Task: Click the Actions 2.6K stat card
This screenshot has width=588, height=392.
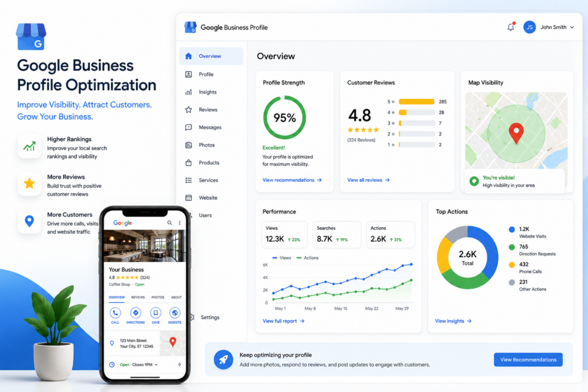Action: tap(390, 235)
